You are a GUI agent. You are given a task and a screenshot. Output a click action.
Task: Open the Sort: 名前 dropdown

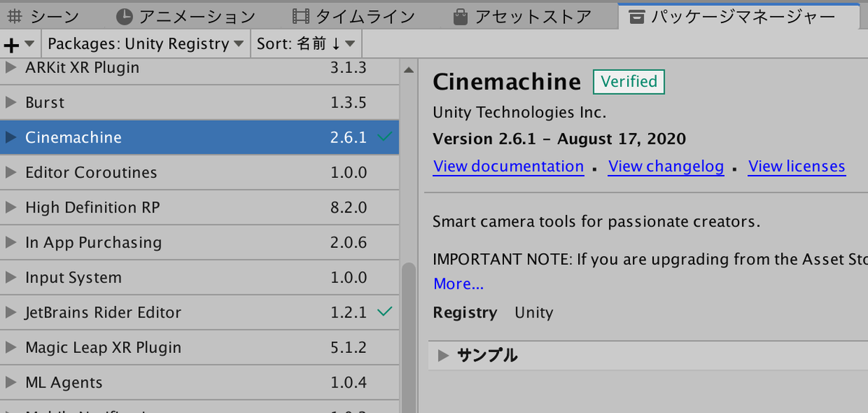coord(306,44)
